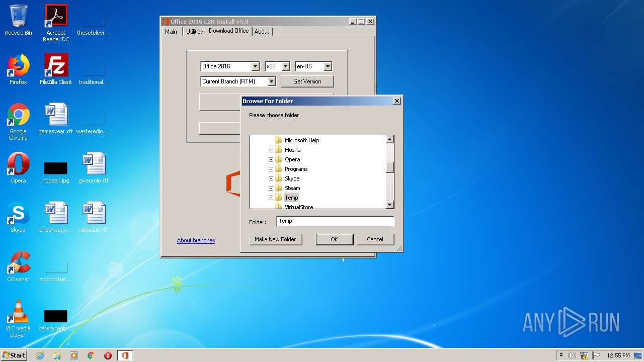644x362 pixels.
Task: Expand the Opera folder node
Action: pos(271,159)
